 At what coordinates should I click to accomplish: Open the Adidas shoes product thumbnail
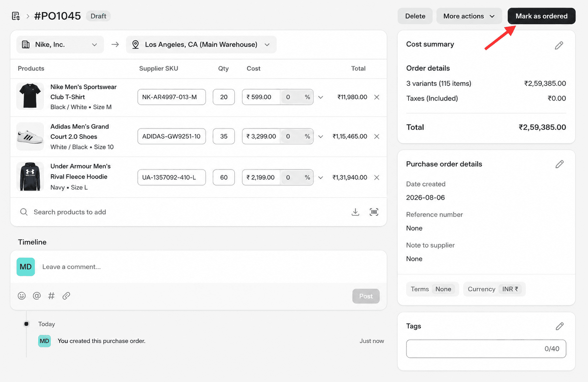pos(30,136)
